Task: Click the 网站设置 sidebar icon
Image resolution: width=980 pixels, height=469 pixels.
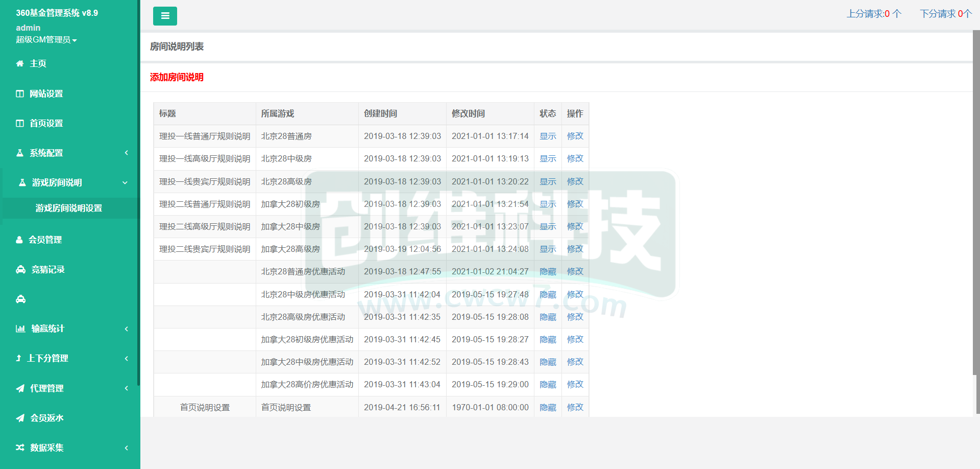Action: click(x=20, y=93)
